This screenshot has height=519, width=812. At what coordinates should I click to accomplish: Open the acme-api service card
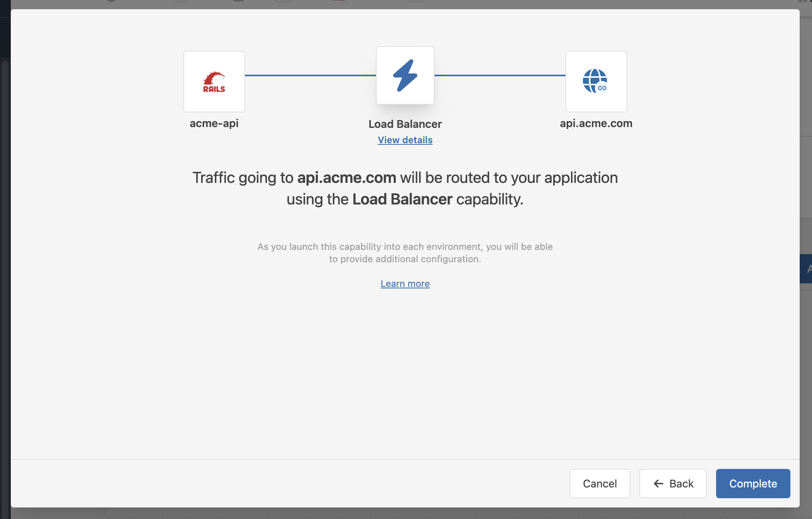pyautogui.click(x=214, y=81)
